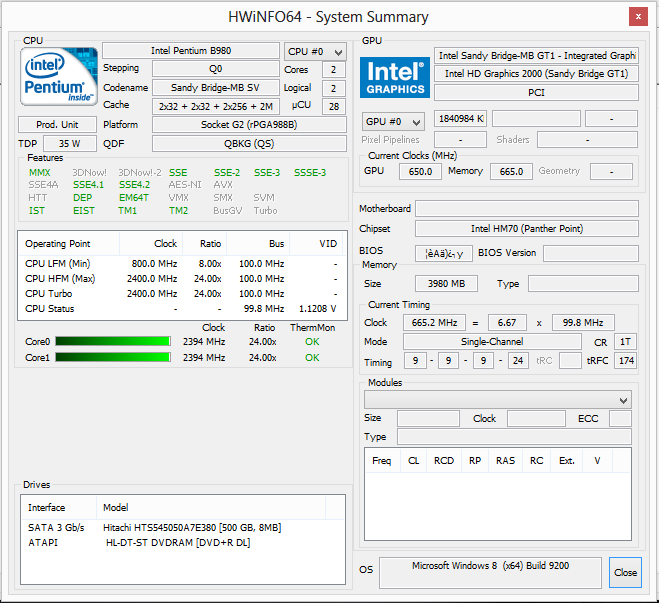
Task: Click the Intel HM70 chipset field
Action: pos(527,229)
